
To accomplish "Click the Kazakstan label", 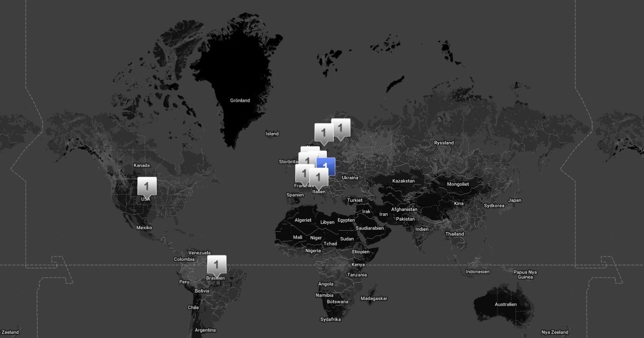I will coord(403,181).
